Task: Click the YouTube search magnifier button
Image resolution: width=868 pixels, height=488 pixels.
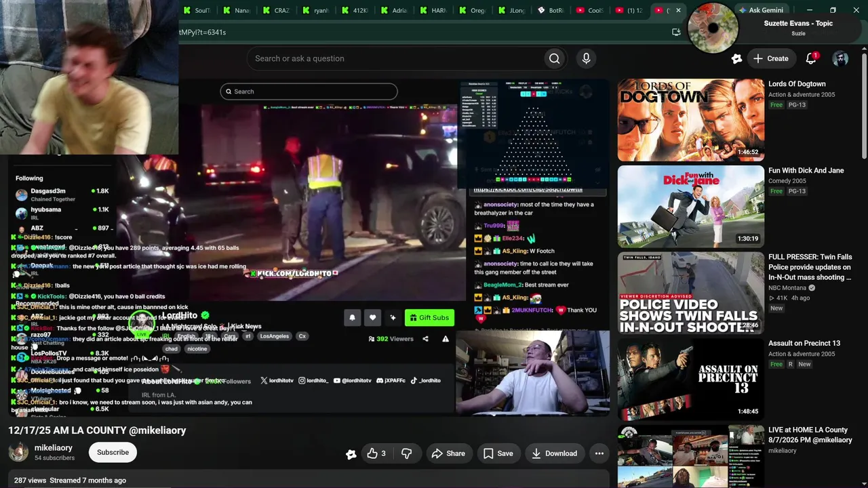Action: (555, 58)
